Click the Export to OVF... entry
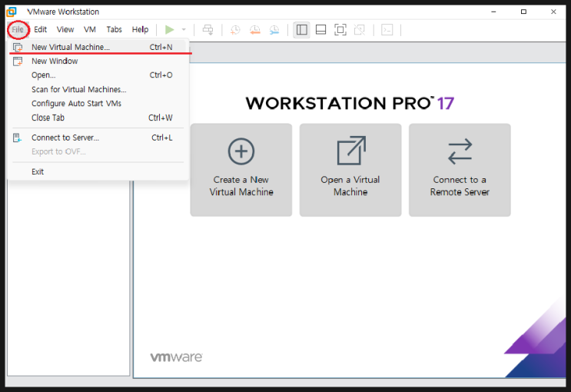The height and width of the screenshot is (392, 571). [x=98, y=151]
